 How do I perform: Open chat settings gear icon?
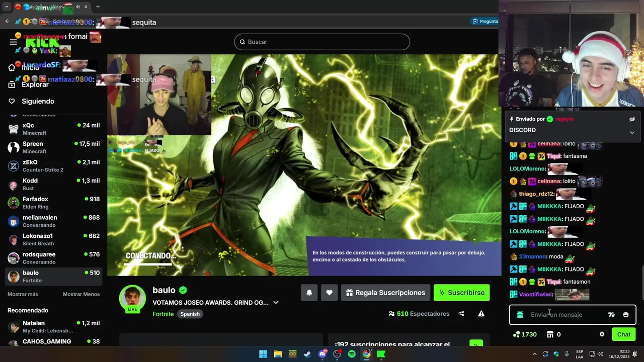point(602,334)
